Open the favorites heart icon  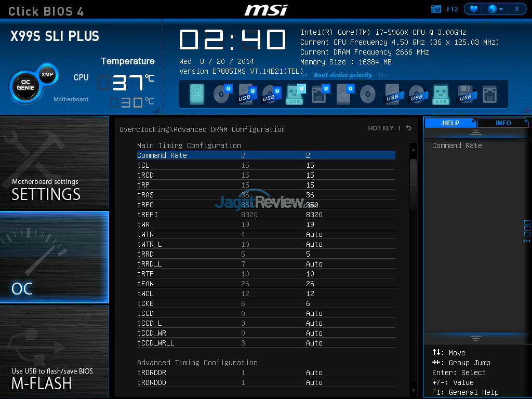tap(474, 9)
